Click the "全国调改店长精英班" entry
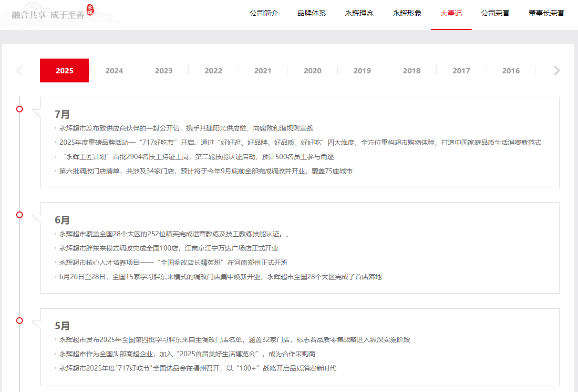Screen dimensions: 578x392 pyautogui.click(x=174, y=262)
